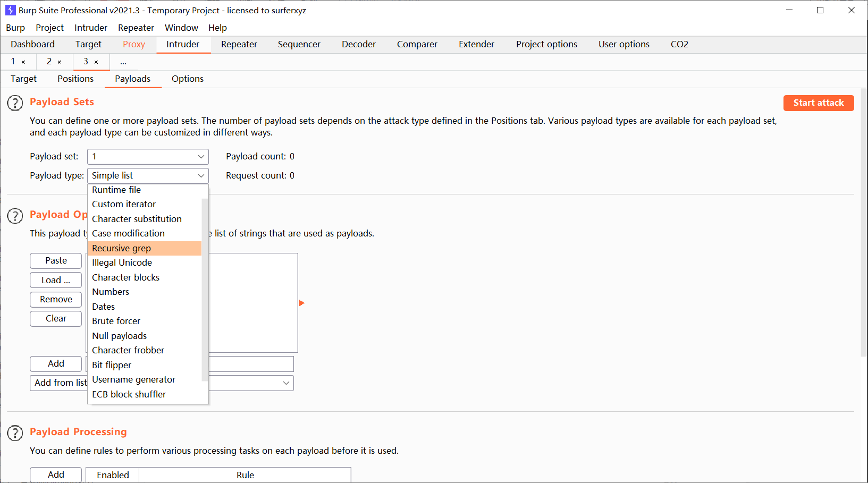868x483 pixels.
Task: Click the Remove payload button
Action: click(x=56, y=300)
